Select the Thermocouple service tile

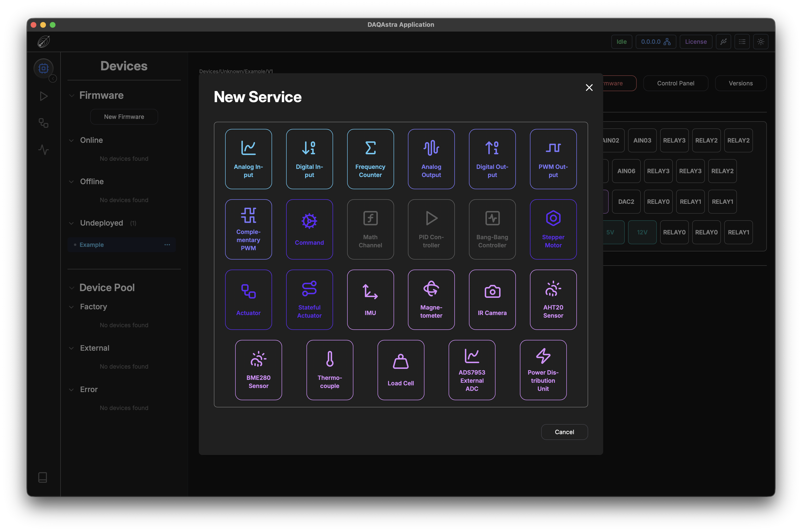329,370
